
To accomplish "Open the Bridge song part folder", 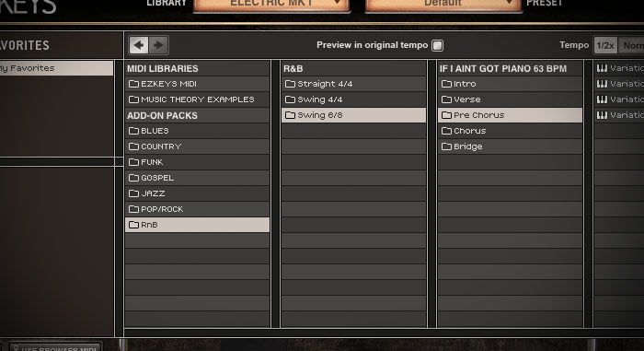I will click(510, 146).
